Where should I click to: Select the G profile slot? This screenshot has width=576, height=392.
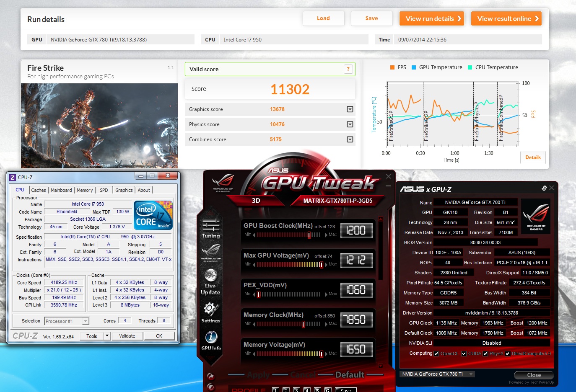pyautogui.click(x=327, y=390)
